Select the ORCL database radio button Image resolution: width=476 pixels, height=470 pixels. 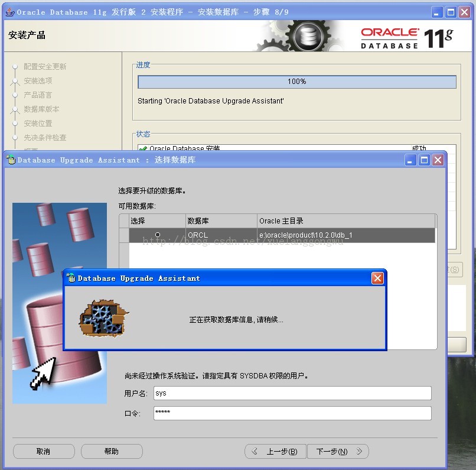[x=158, y=235]
